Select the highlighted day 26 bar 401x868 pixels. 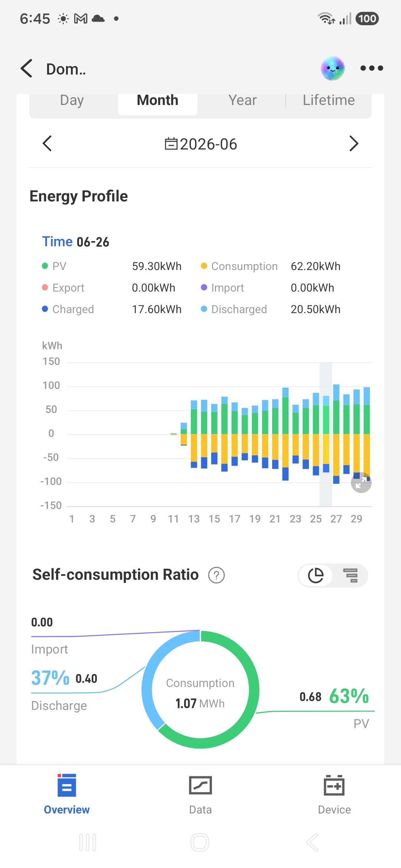tap(326, 434)
